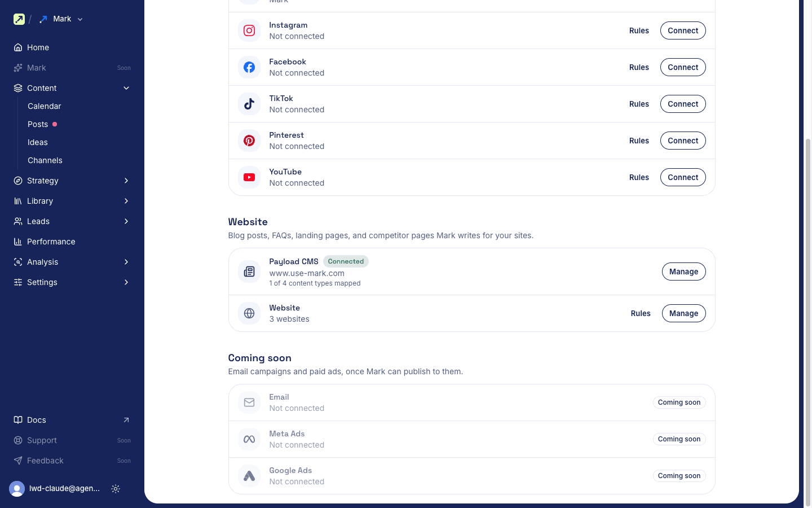Click the www.use-mark.com site address
812x508 pixels.
(x=307, y=273)
